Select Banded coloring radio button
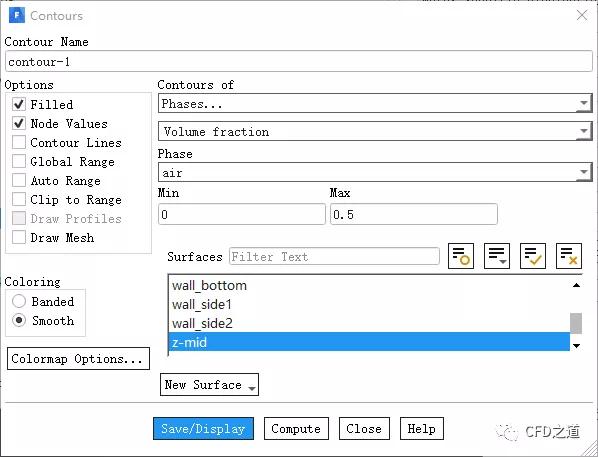 tap(19, 301)
